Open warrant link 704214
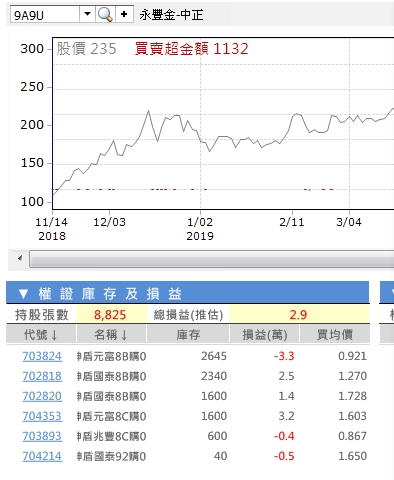 pos(42,456)
